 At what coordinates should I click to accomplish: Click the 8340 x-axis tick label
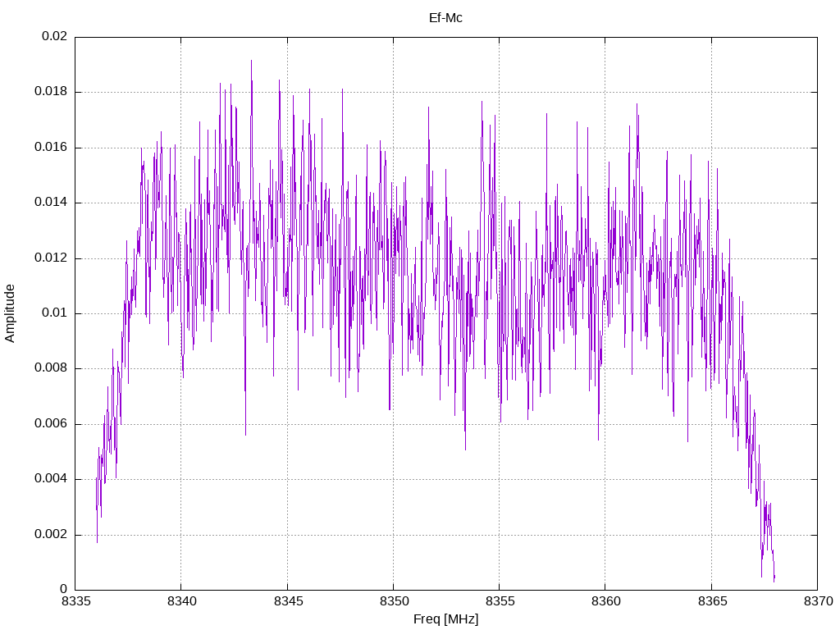coord(181,601)
